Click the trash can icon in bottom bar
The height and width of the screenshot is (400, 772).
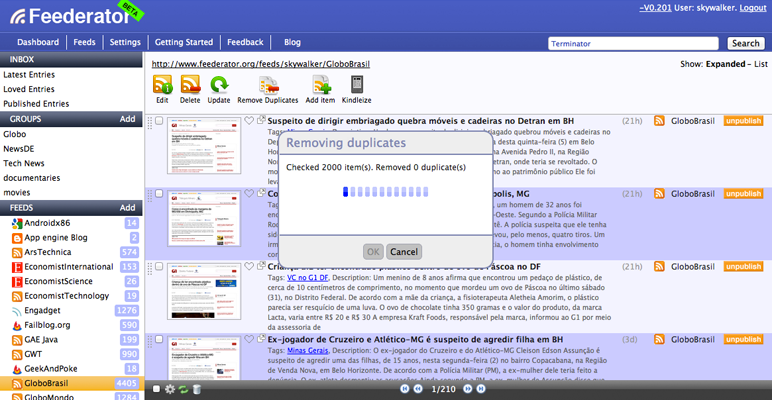tap(196, 389)
